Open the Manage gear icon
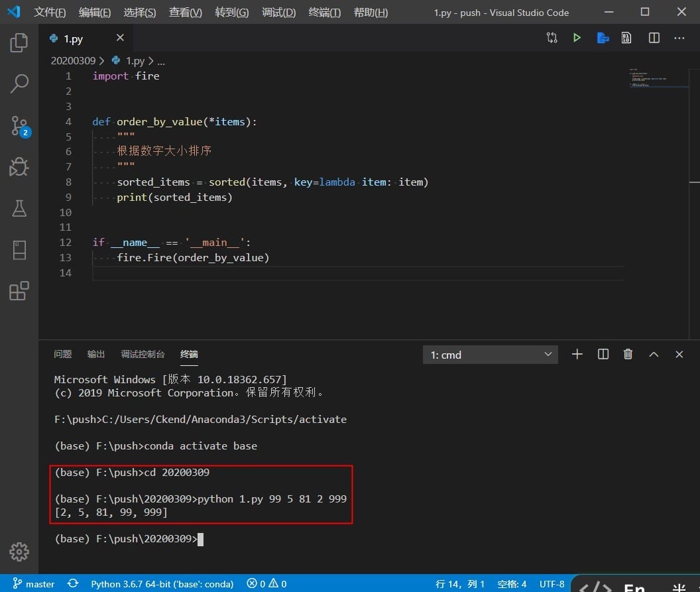This screenshot has width=700, height=592. click(19, 551)
